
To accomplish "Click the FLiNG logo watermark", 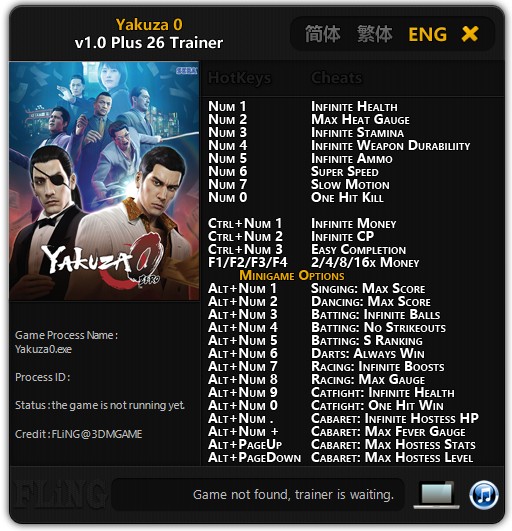I will click(60, 496).
